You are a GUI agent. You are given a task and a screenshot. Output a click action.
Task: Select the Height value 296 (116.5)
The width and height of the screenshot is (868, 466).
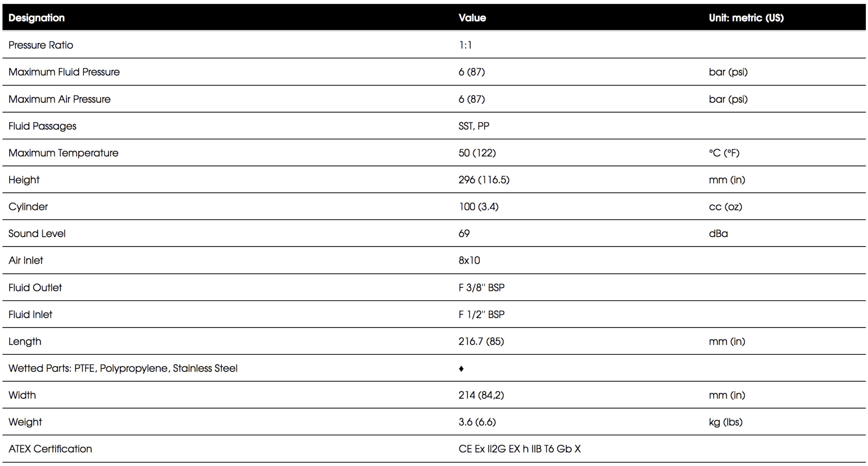pyautogui.click(x=484, y=180)
